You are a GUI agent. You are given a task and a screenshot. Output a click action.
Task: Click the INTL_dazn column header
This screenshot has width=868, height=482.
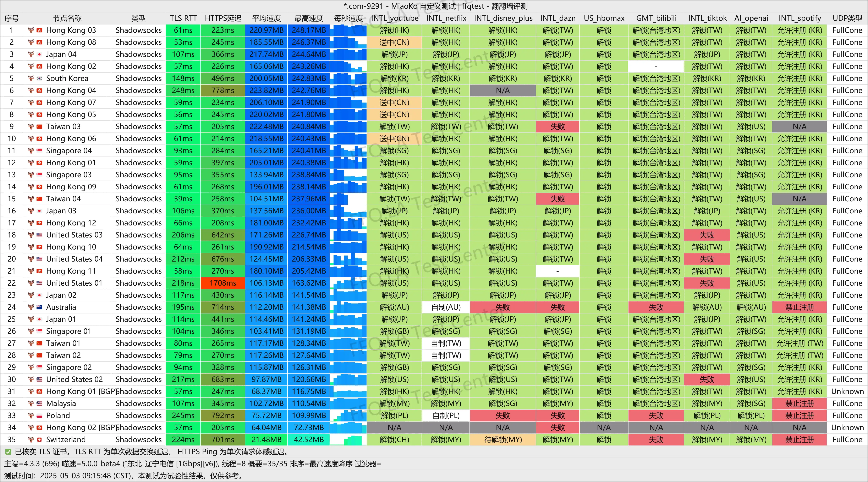[x=558, y=18]
